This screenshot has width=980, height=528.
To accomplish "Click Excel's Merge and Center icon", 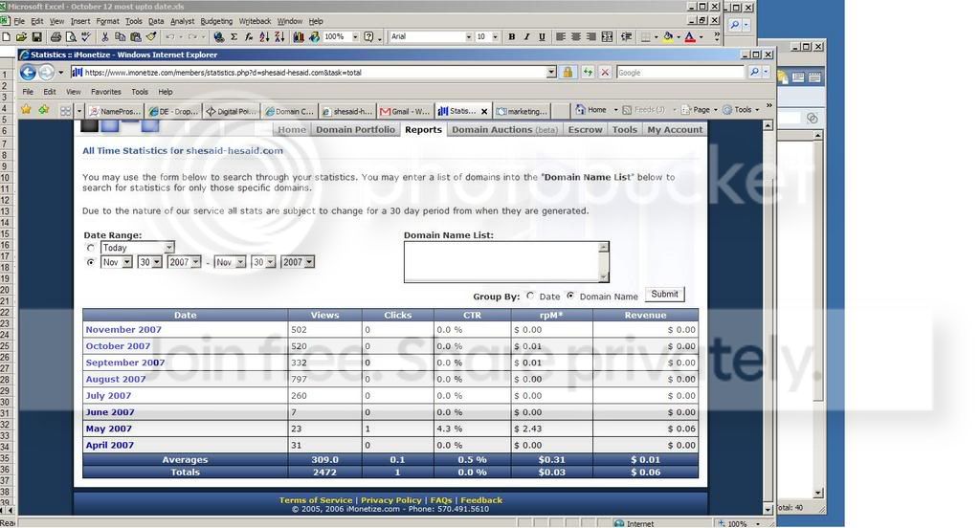I will coord(607,37).
